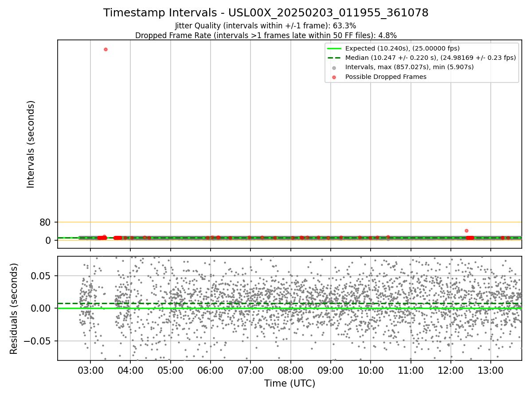Click the '07:00' time tick label

(250, 370)
